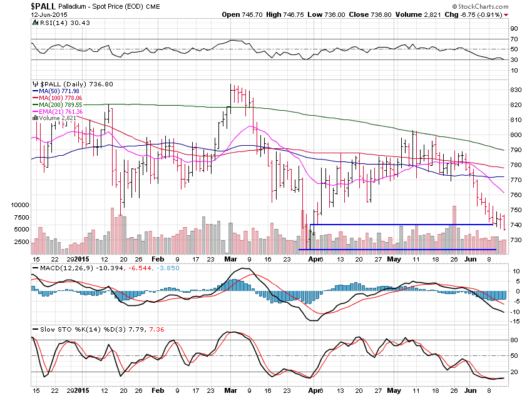The height and width of the screenshot is (396, 532).
Task: Click the date 12-Jun-2015 label
Action: (49, 15)
